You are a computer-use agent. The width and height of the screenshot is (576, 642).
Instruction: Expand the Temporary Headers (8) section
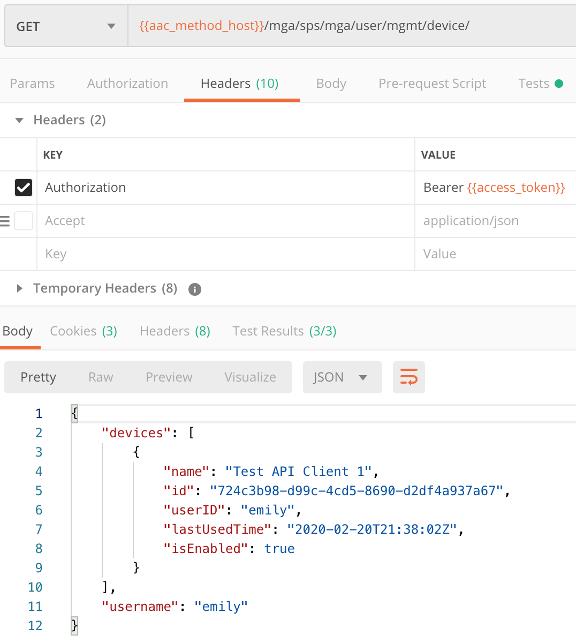coord(19,289)
